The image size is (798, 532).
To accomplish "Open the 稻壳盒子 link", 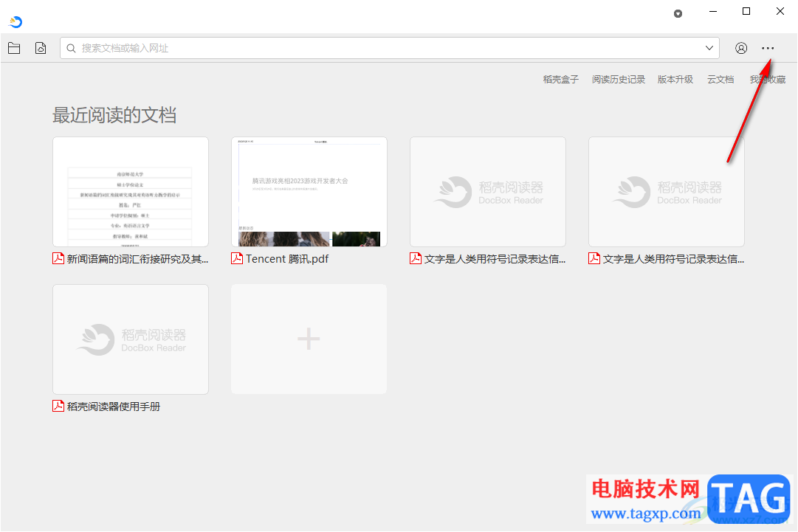I will (x=560, y=80).
